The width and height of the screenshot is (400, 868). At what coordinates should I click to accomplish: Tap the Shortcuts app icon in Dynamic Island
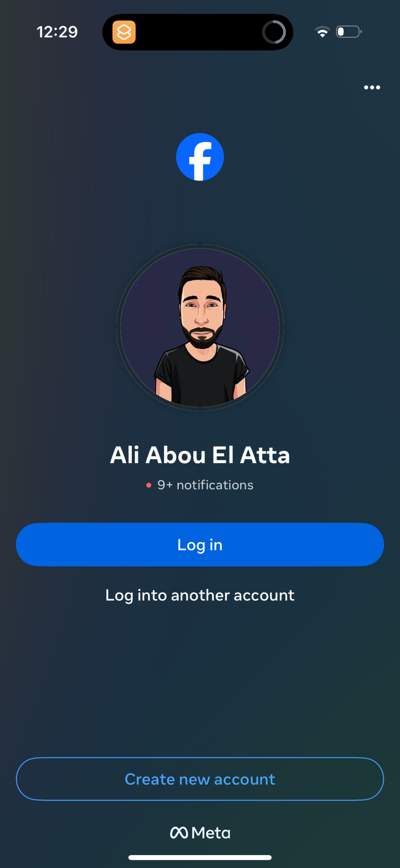[124, 32]
